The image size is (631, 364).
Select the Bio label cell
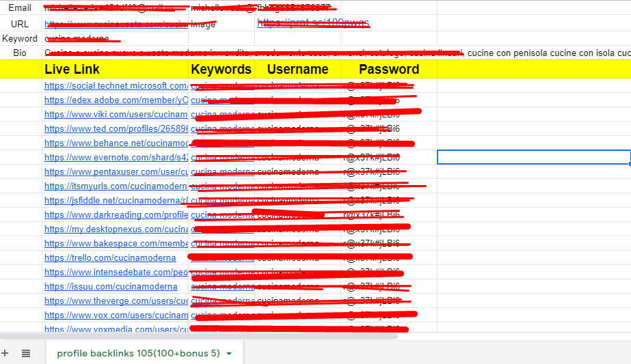pos(20,53)
